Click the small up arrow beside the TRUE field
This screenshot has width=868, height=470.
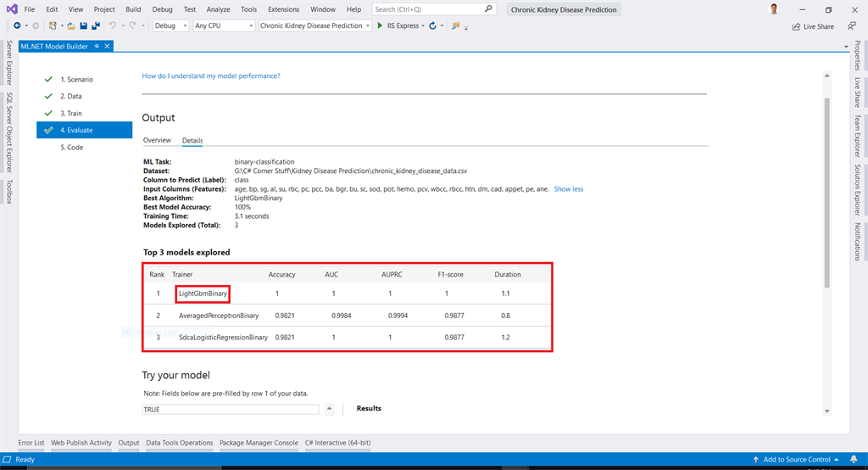(x=329, y=409)
